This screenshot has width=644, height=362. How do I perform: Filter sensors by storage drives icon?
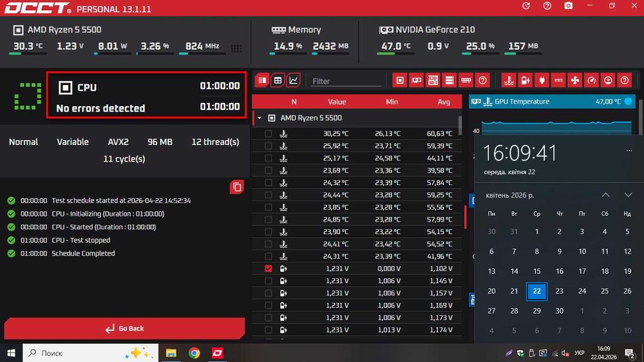pyautogui.click(x=450, y=80)
